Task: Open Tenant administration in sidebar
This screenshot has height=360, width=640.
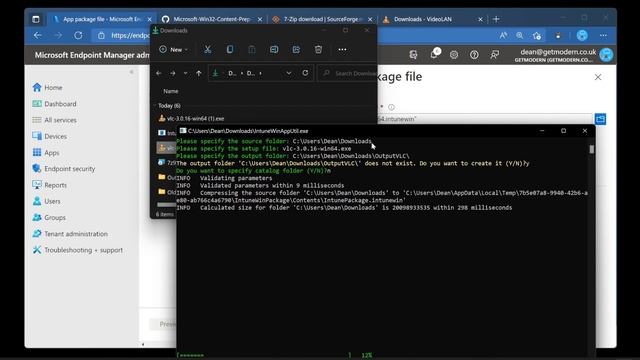Action: tap(70, 234)
